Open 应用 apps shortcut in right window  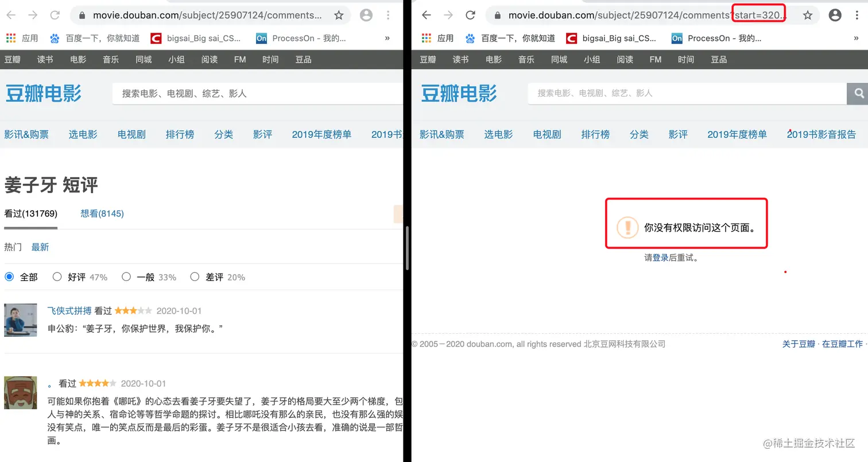(437, 38)
